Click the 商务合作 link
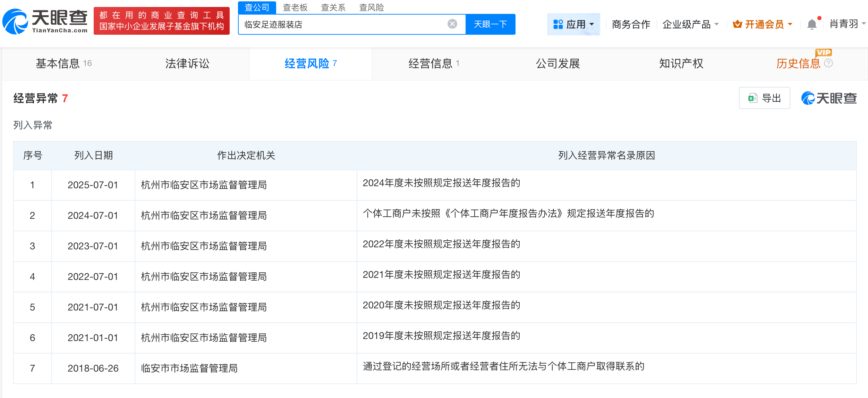This screenshot has width=868, height=398. (x=631, y=24)
